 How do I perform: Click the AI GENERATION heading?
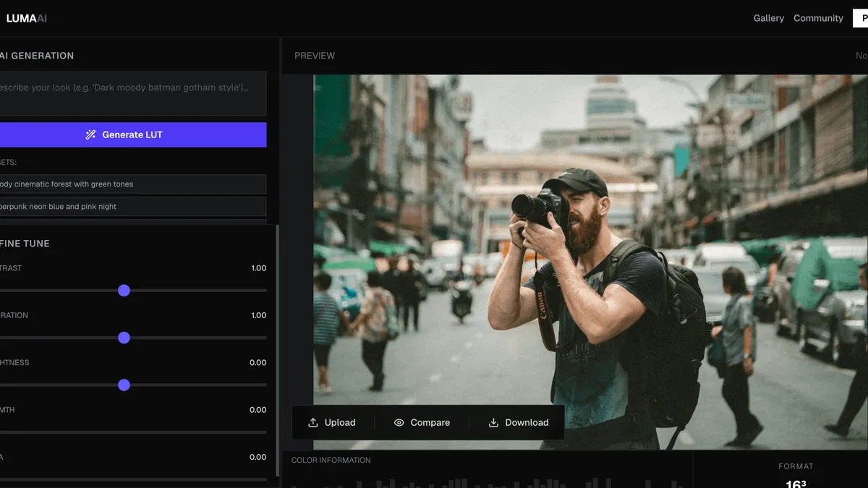tap(36, 56)
